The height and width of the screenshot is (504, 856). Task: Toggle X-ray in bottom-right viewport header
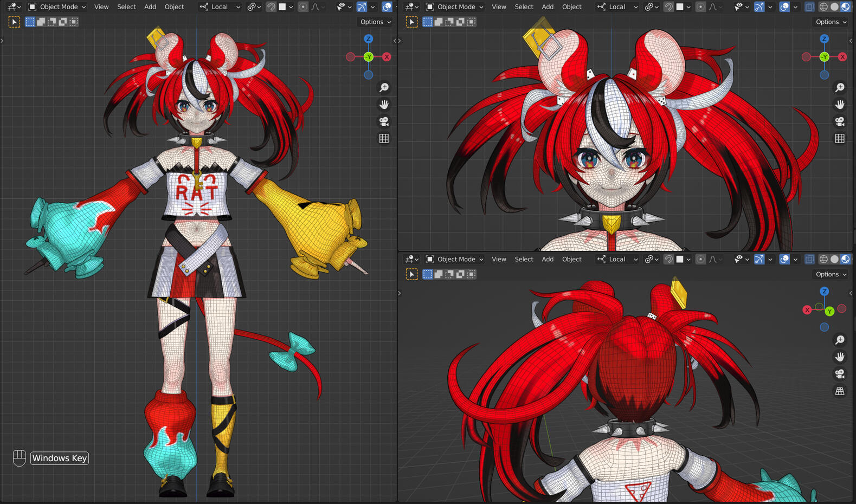tap(809, 260)
